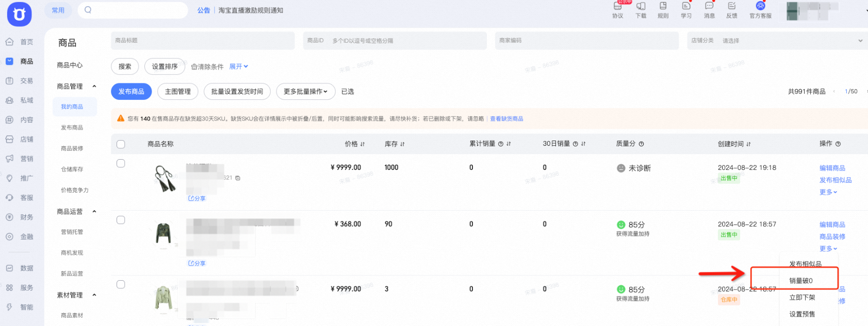868x326 pixels.
Task: Sort table by 创建时间 arrows
Action: click(x=748, y=144)
